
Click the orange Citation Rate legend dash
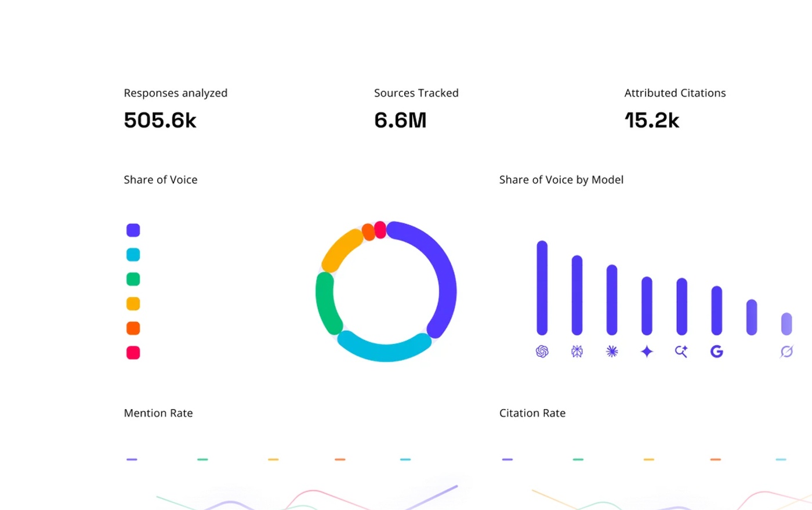tap(716, 460)
